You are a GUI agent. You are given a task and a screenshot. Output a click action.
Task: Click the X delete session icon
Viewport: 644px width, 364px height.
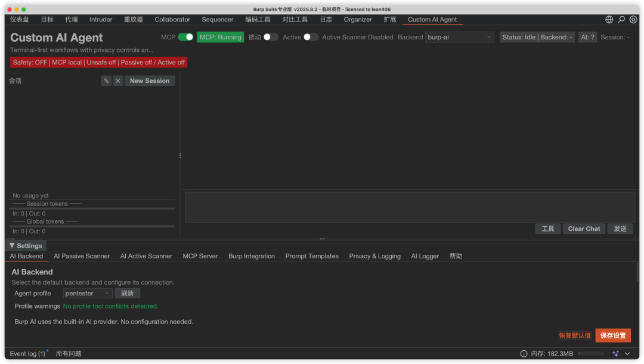[x=118, y=81]
